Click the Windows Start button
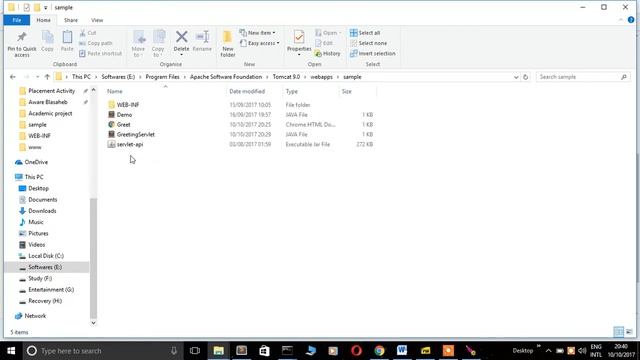Screen dimensions: 640x360 point(11,351)
